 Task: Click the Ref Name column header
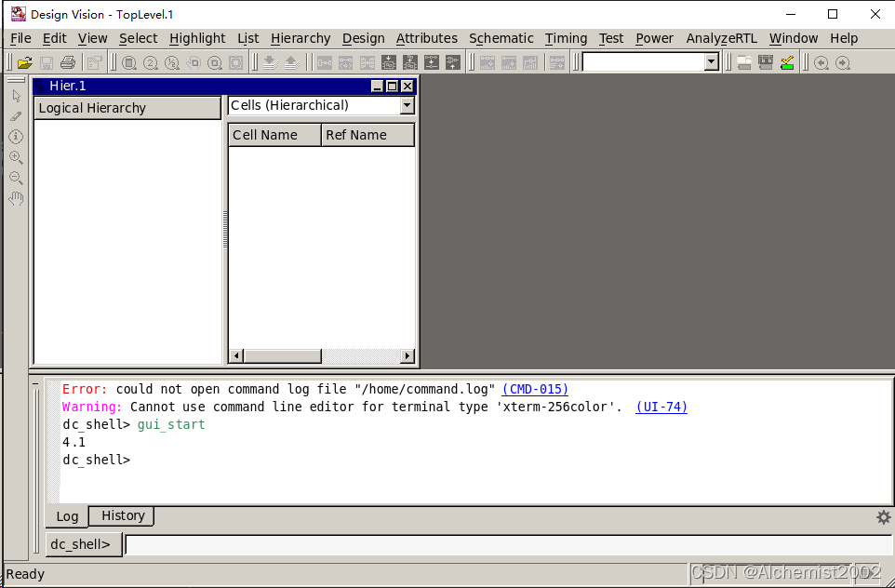(x=367, y=135)
